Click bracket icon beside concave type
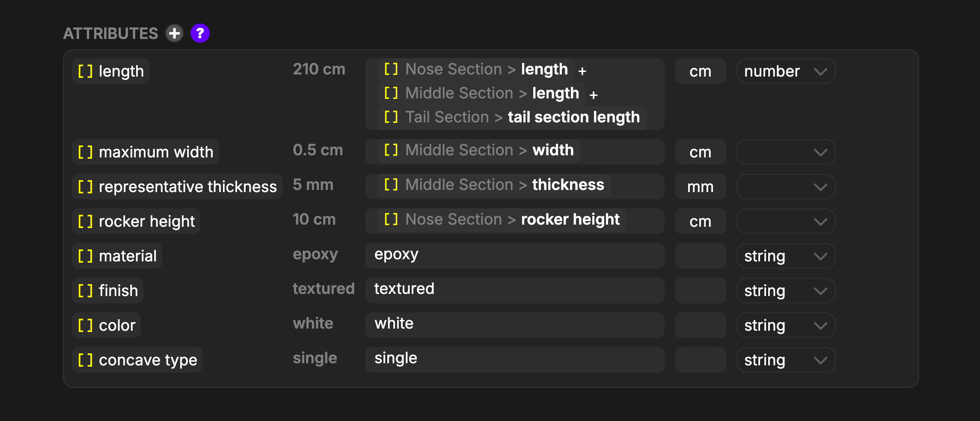This screenshot has width=980, height=421. 85,360
